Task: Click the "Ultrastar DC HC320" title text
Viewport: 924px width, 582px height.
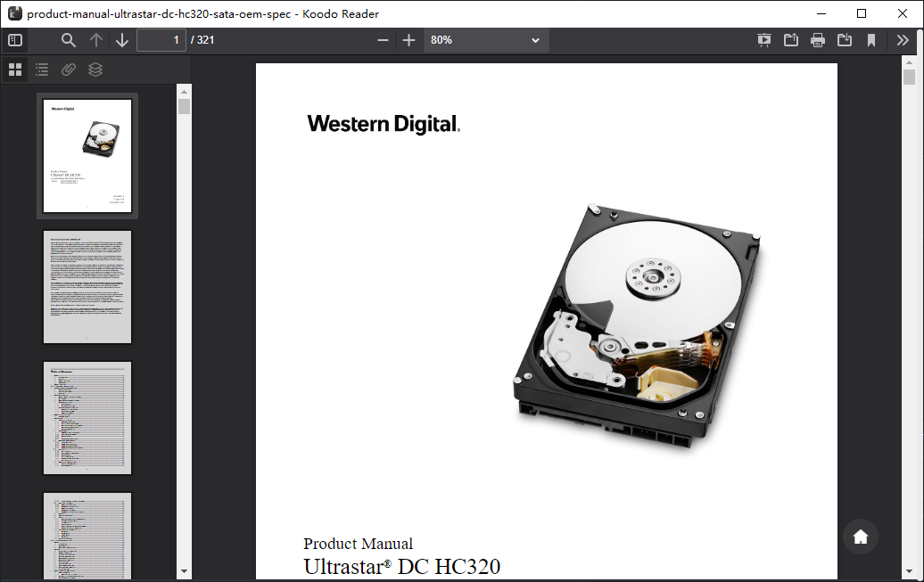Action: [402, 567]
